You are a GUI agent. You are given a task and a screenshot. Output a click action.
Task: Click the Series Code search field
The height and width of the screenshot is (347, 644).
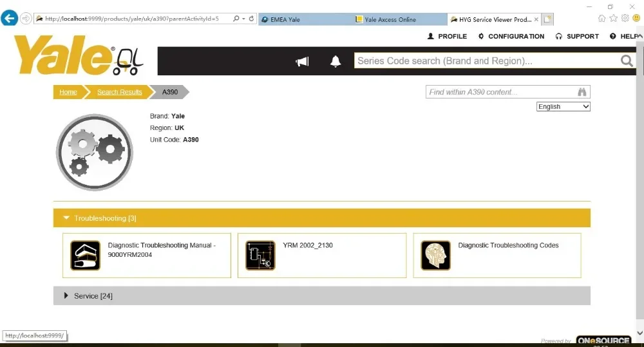coord(487,61)
